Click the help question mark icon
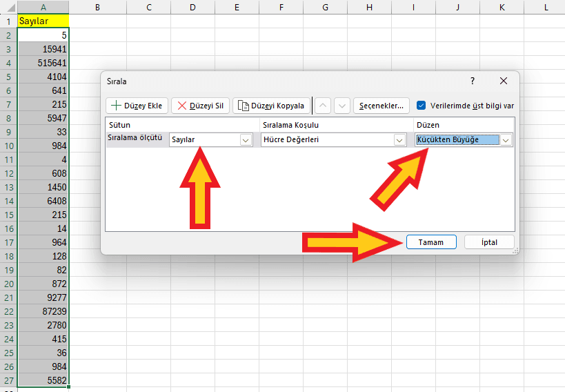 [473, 81]
